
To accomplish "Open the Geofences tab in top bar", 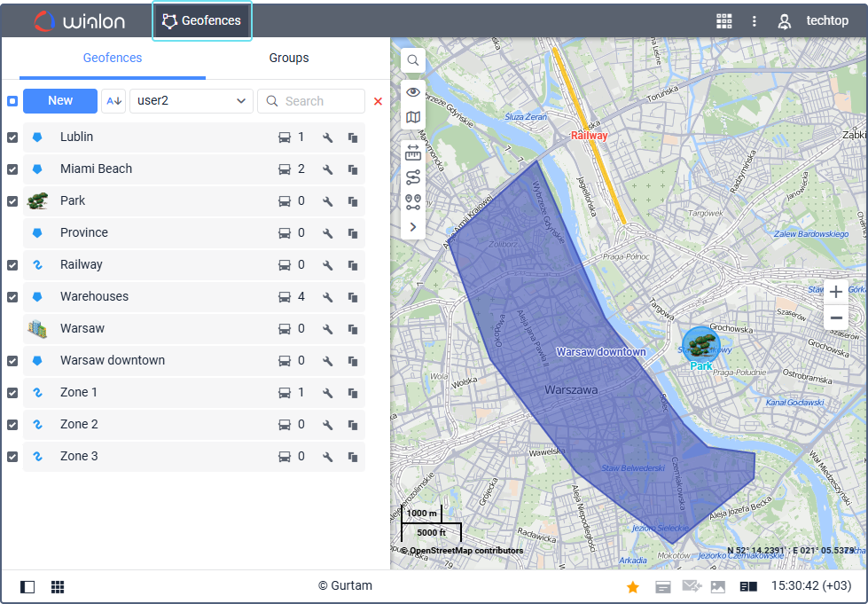I will coord(203,20).
